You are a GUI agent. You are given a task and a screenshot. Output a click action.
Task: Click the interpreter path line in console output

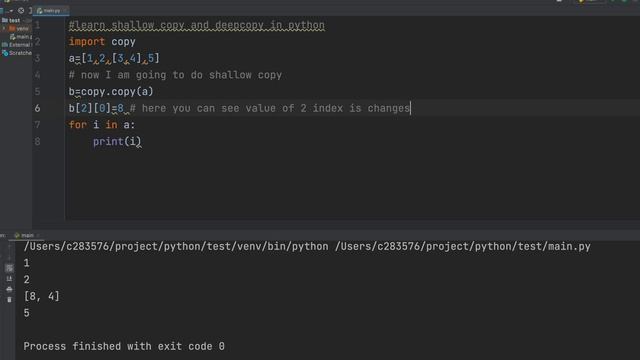[307, 247]
